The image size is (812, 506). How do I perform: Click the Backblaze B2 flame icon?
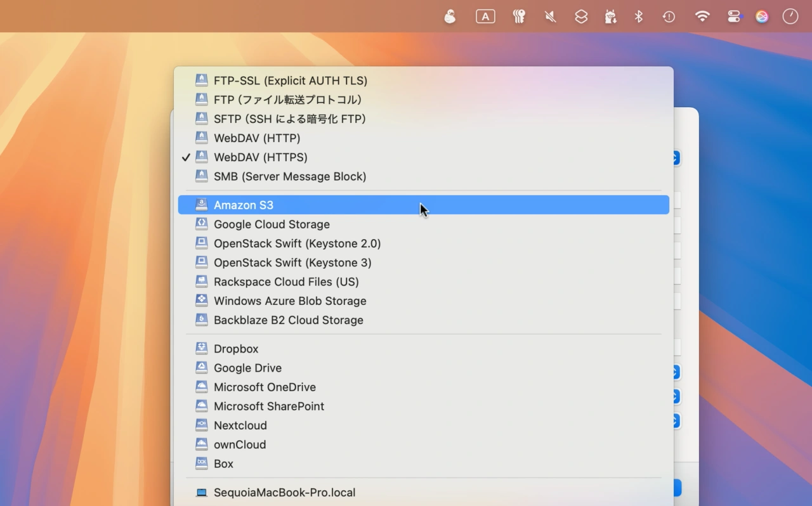coord(201,320)
